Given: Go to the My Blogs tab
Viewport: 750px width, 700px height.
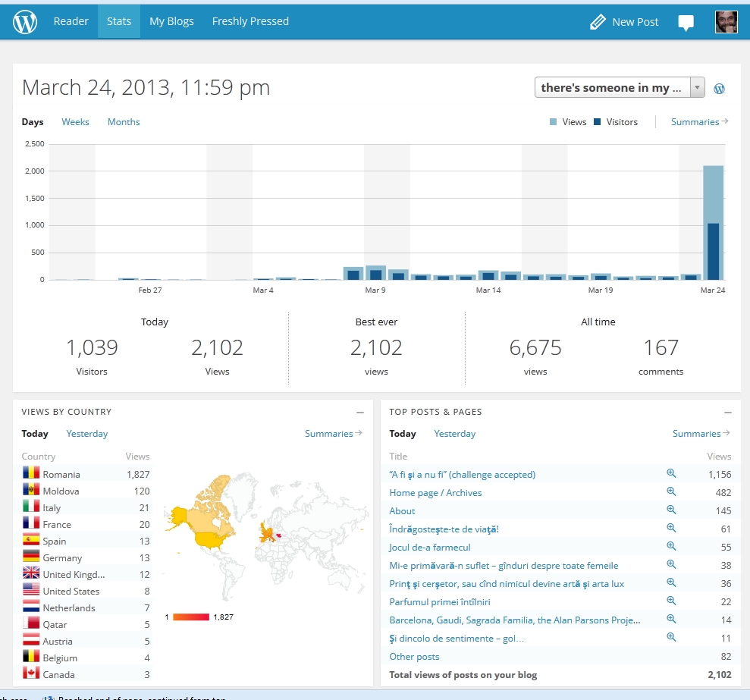Looking at the screenshot, I should click(x=171, y=21).
